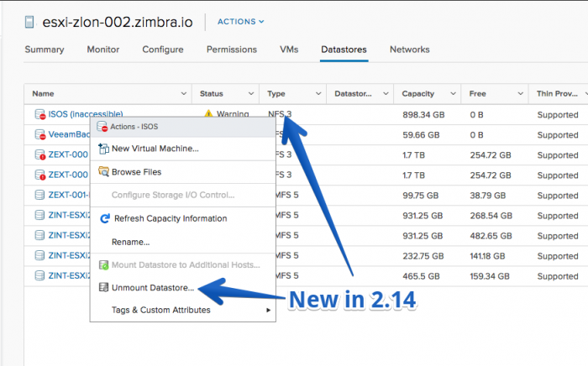
Task: Open the VeeamBac datastore link
Action: 69,134
